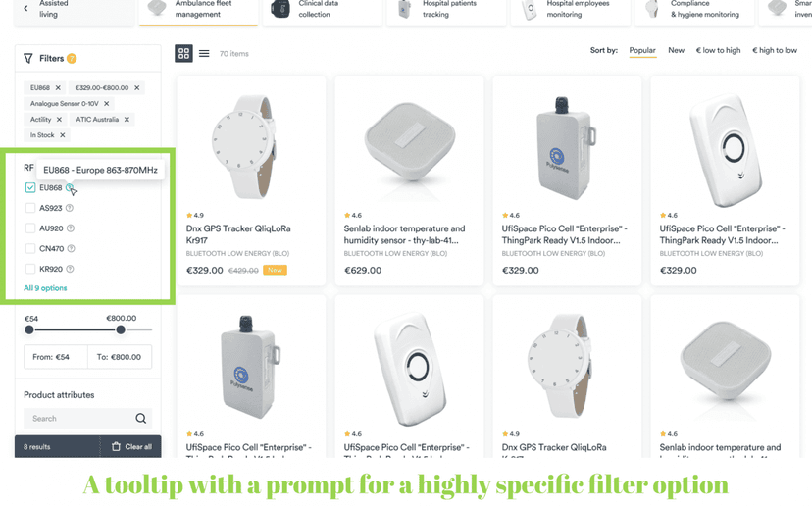Image resolution: width=812 pixels, height=506 pixels.
Task: Open the AS923 help info icon
Action: pyautogui.click(x=70, y=208)
